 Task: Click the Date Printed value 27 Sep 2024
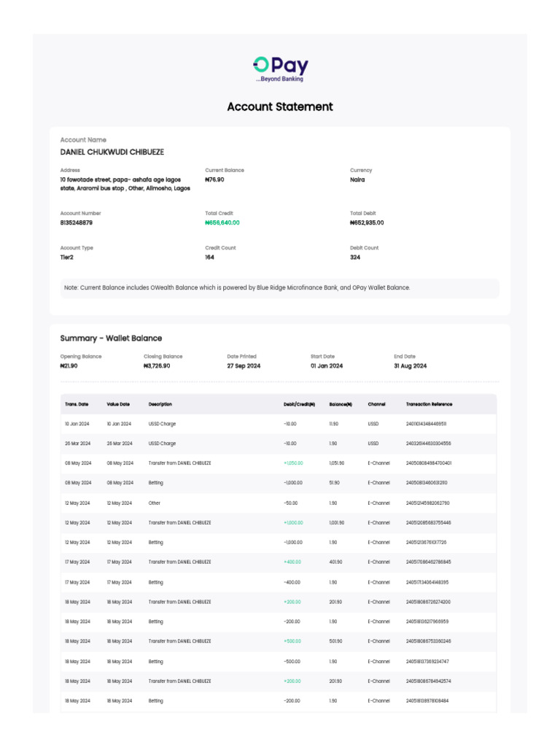tap(244, 365)
